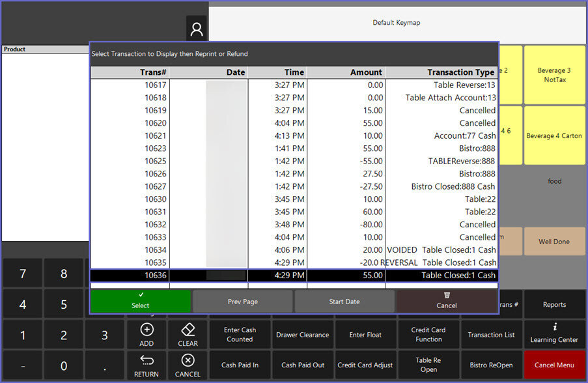Choose the Well Done modifier button
This screenshot has width=588, height=383.
(553, 242)
